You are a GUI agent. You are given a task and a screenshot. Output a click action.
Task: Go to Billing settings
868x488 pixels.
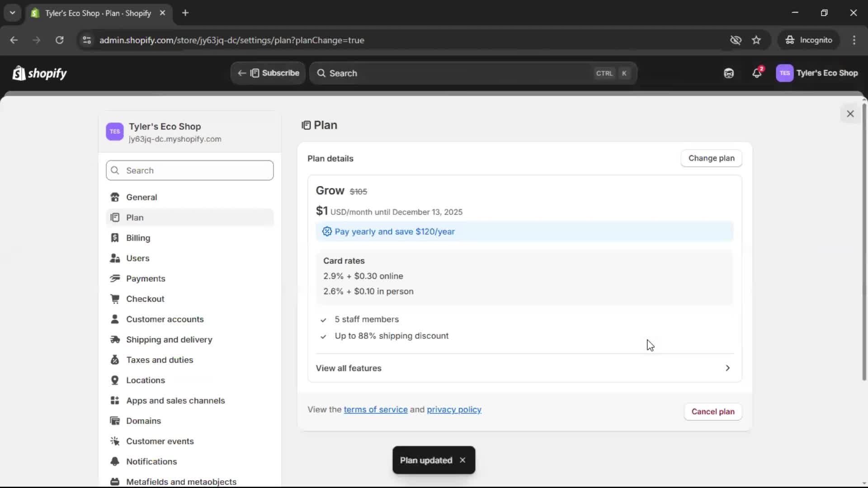coord(190,238)
